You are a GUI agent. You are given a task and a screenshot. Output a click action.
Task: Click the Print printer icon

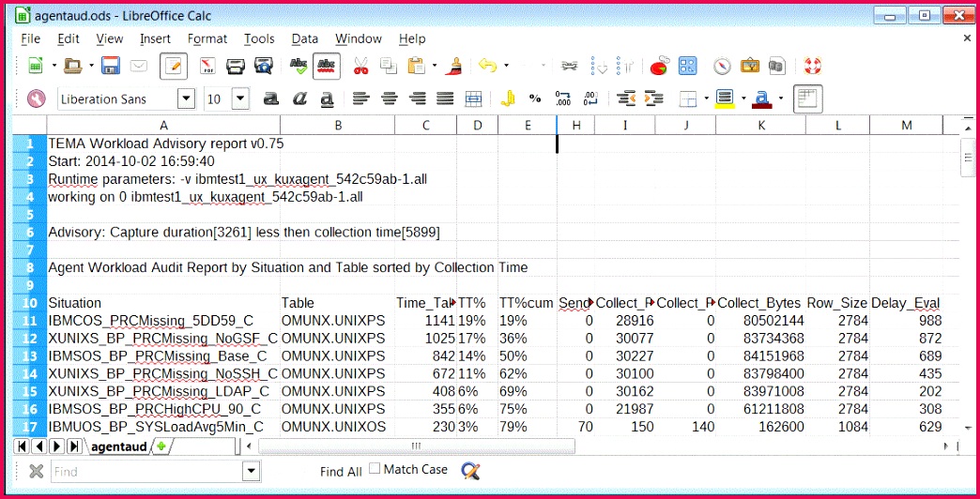[x=236, y=66]
